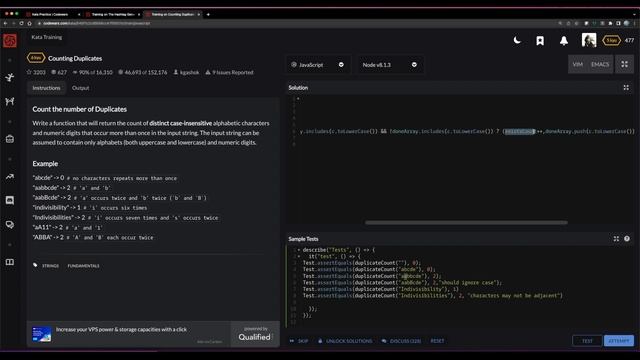Open the Codewars logo home icon
Screen dimensions: 640x360
coord(10,41)
